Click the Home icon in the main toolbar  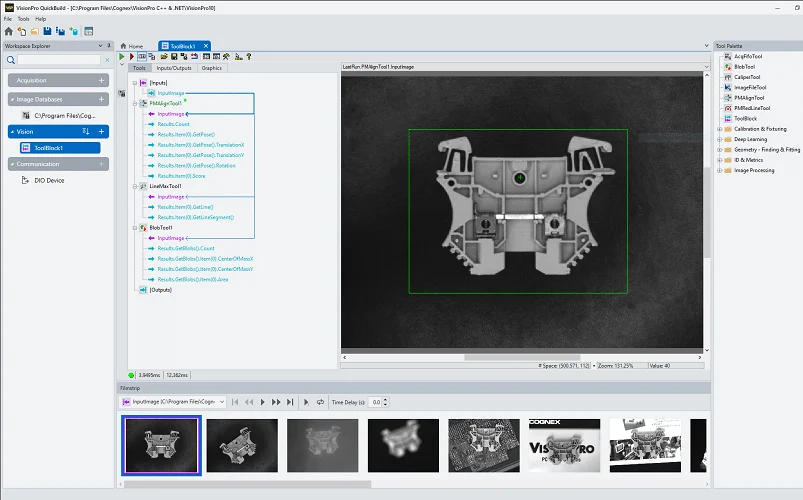[x=8, y=31]
